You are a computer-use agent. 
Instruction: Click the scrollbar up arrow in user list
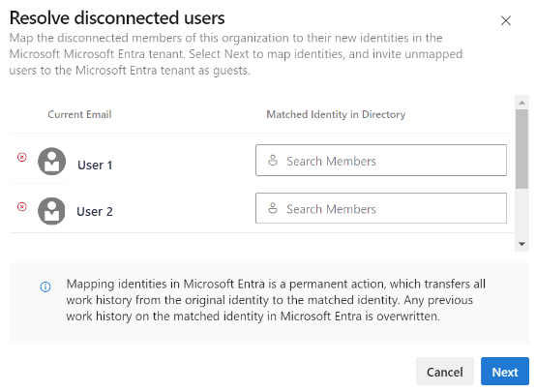point(521,103)
